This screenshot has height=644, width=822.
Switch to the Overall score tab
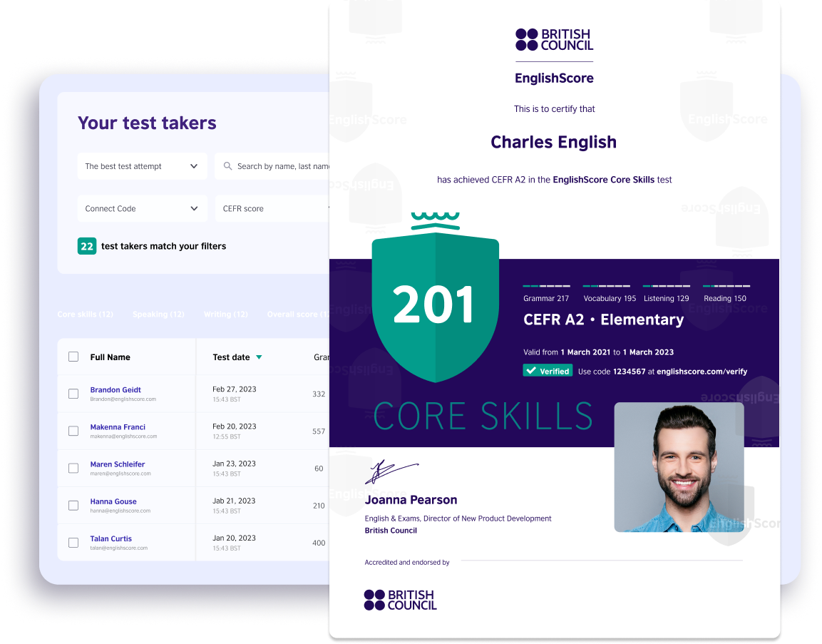[298, 314]
